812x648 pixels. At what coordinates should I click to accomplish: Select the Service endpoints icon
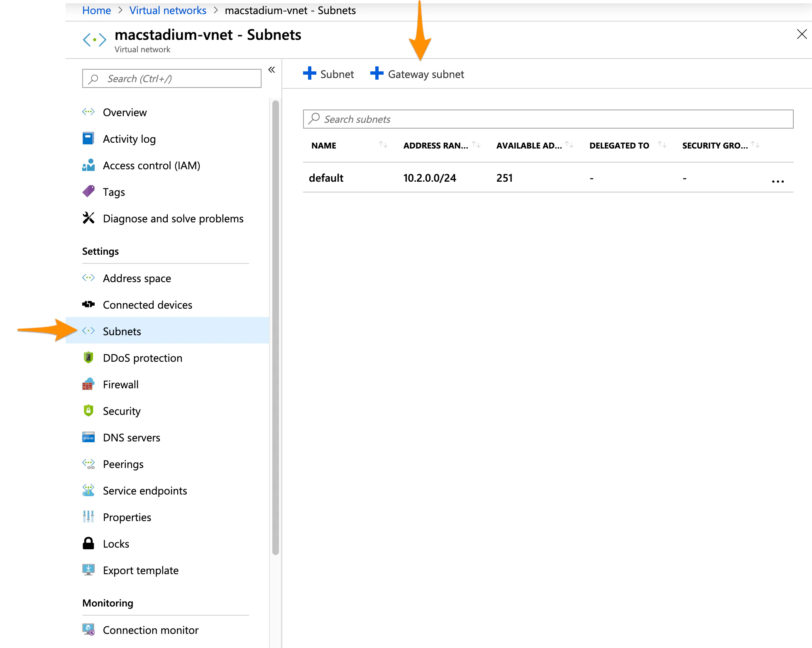(x=88, y=490)
